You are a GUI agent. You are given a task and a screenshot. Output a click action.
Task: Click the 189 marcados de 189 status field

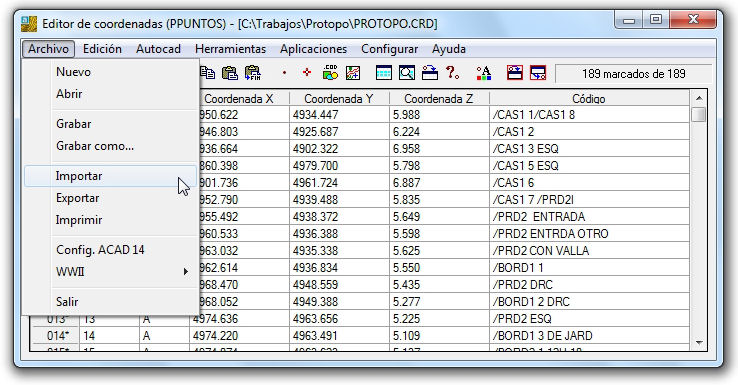634,74
